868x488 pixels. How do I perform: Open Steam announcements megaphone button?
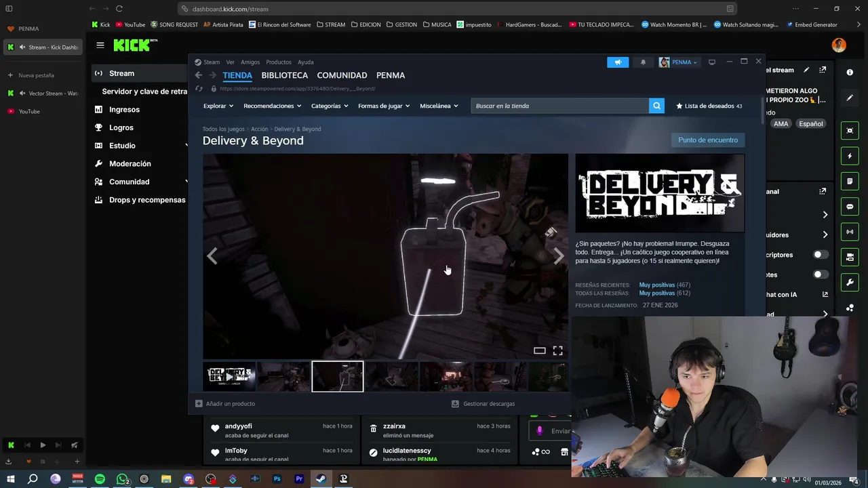[x=618, y=62]
